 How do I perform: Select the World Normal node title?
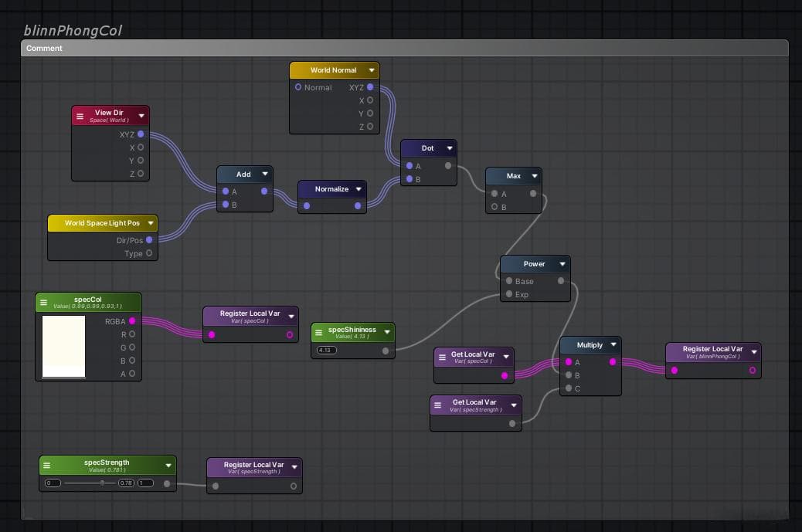(x=334, y=70)
